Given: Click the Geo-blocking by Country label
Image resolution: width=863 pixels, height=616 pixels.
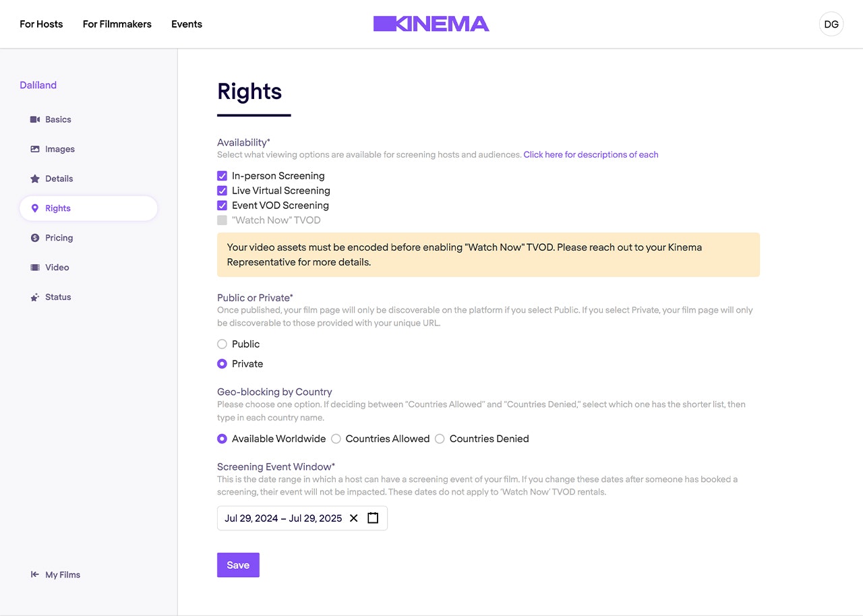Looking at the screenshot, I should 274,392.
